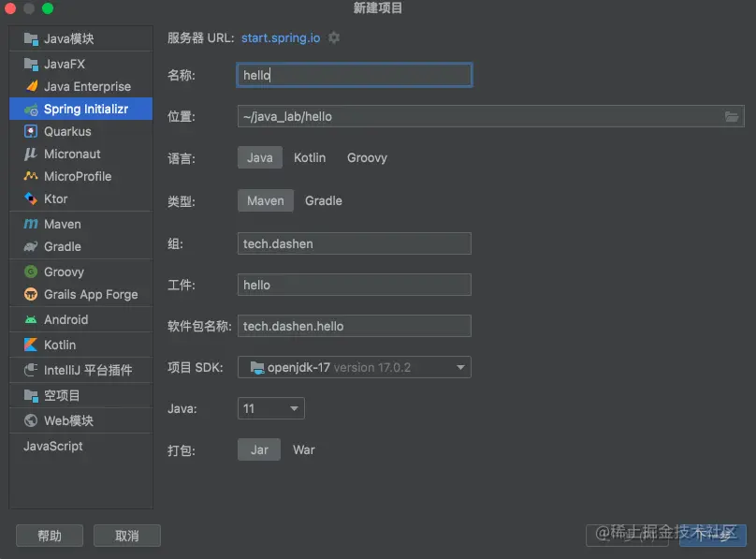
Task: Open the start.spring.io link
Action: point(281,37)
